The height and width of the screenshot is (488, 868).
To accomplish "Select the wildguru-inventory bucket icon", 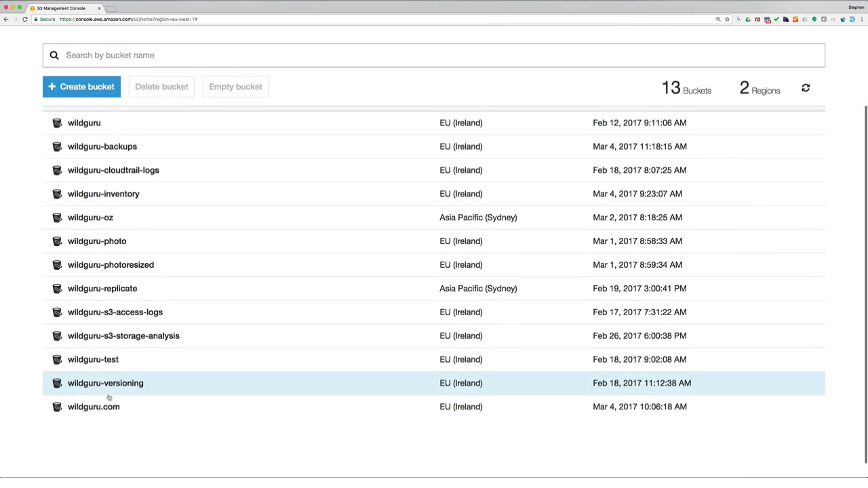I will point(57,194).
